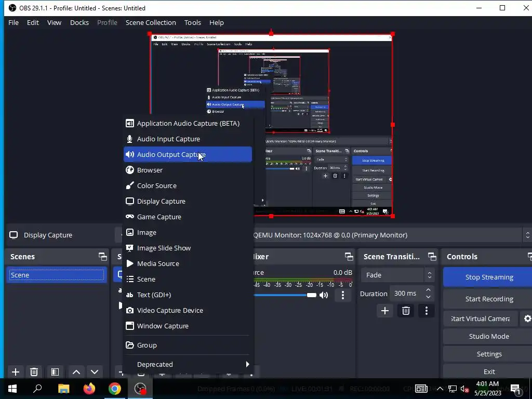Show hidden system tray icons
This screenshot has height=399, width=532.
pyautogui.click(x=440, y=389)
